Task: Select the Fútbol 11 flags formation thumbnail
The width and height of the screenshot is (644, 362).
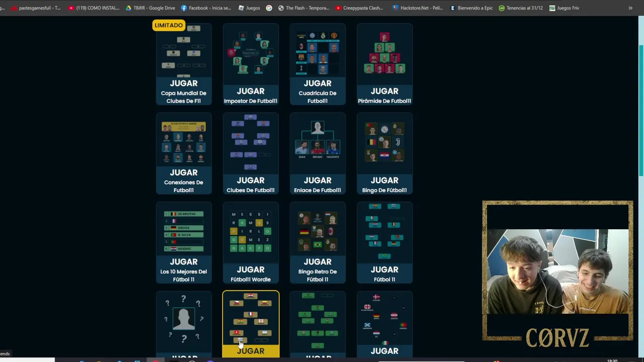Action: tap(384, 232)
